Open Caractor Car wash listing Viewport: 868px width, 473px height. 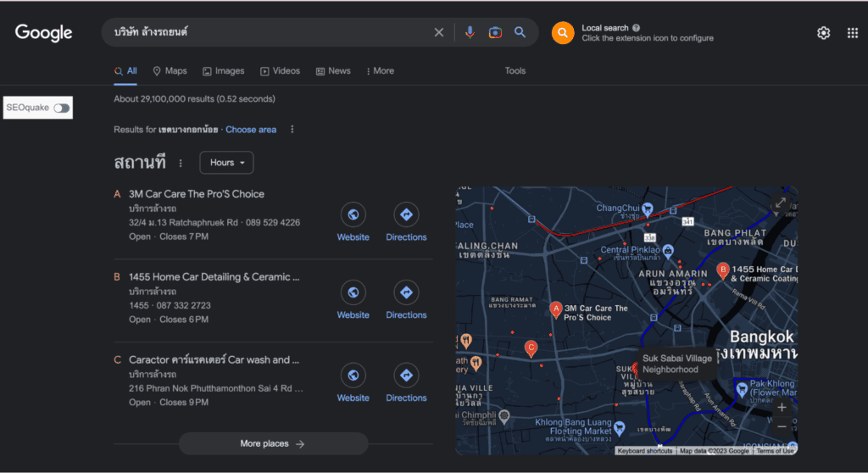(214, 359)
